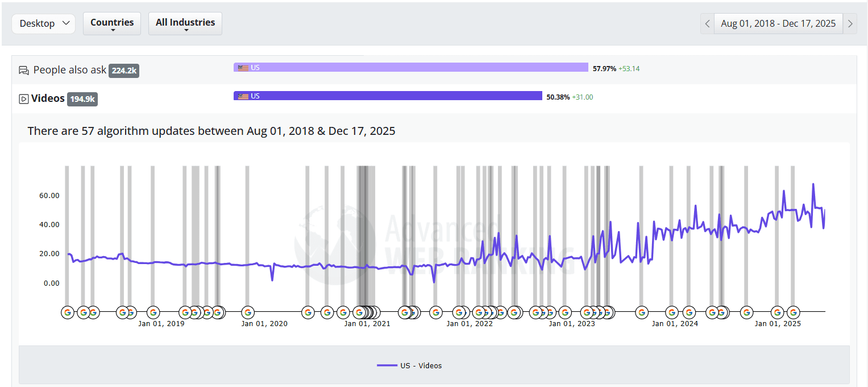Select the People also ask row
The image size is (868, 387).
point(434,70)
